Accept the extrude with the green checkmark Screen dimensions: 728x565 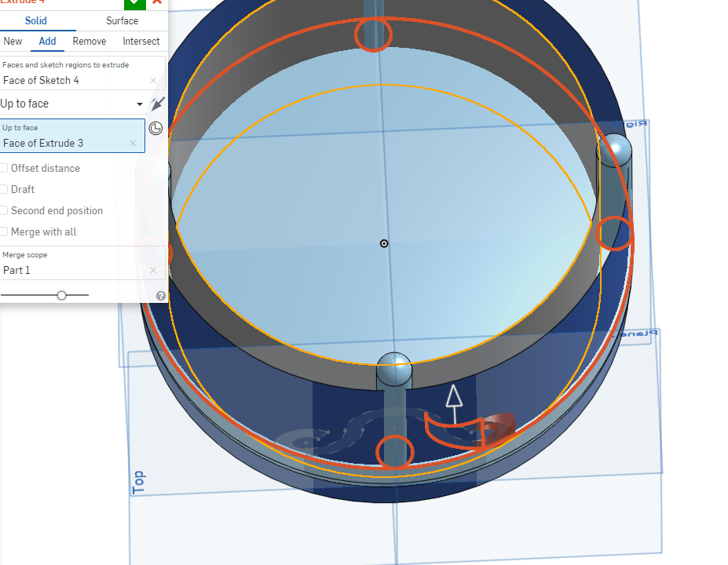pos(134,4)
